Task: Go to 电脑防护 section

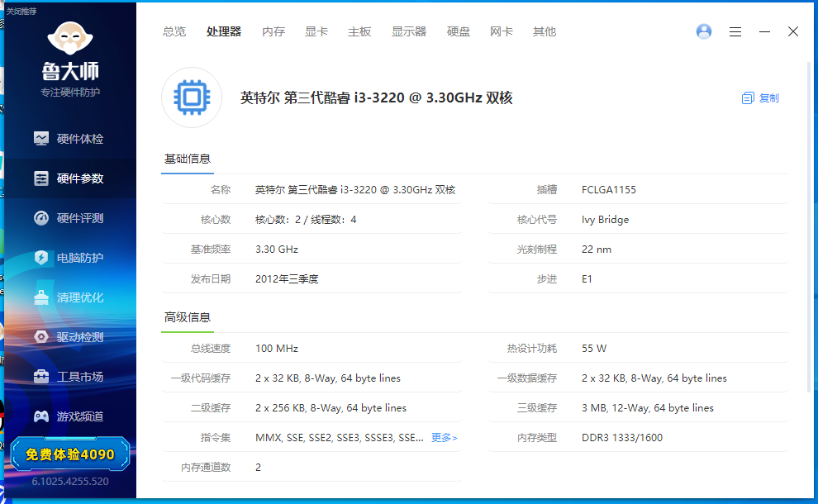Action: [x=70, y=258]
